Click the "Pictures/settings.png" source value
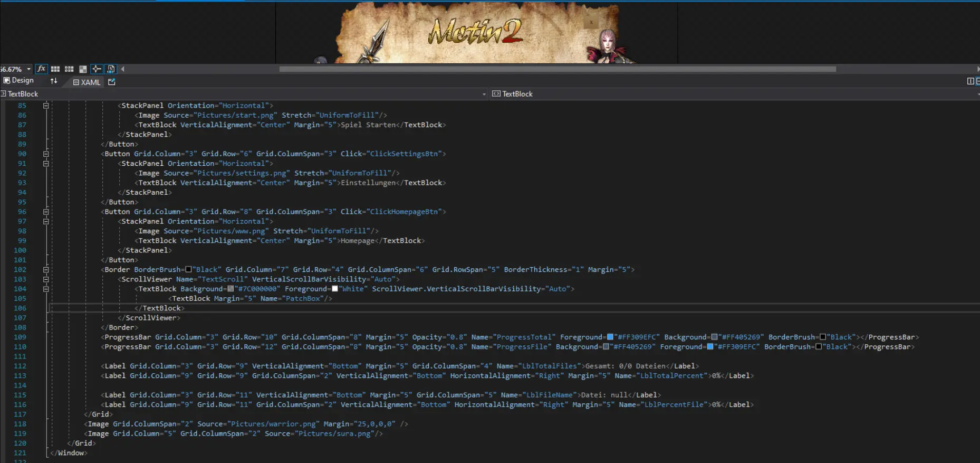Viewport: 980px width, 463px height. click(242, 174)
